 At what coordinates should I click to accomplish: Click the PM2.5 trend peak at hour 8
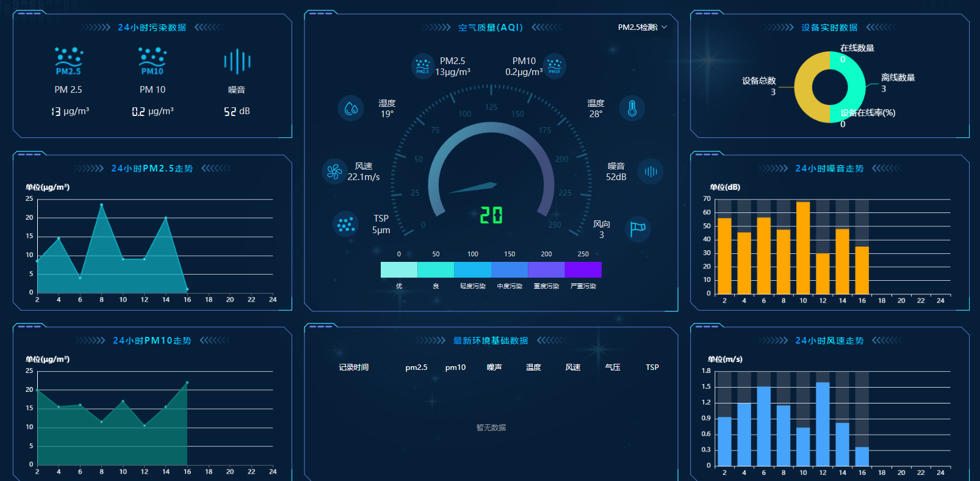click(x=101, y=204)
